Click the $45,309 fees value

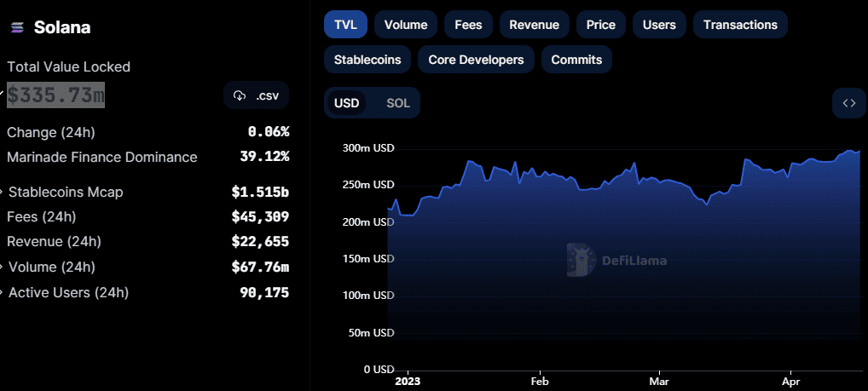pos(260,216)
